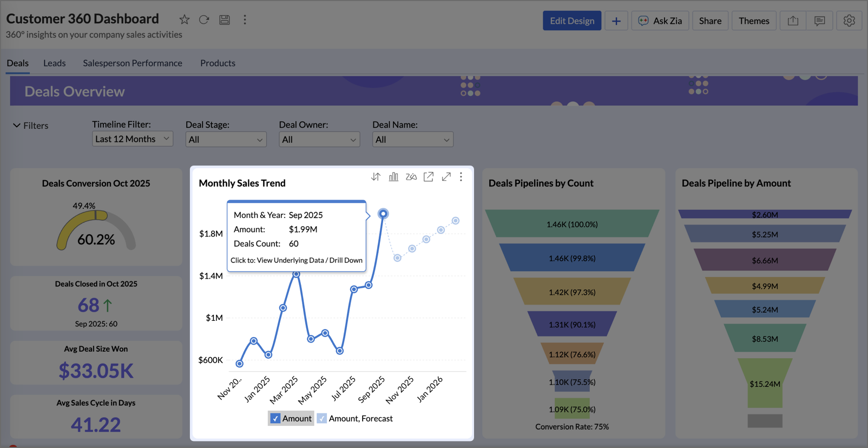This screenshot has width=868, height=448.
Task: Change chart type using bar chart icon
Action: click(393, 177)
